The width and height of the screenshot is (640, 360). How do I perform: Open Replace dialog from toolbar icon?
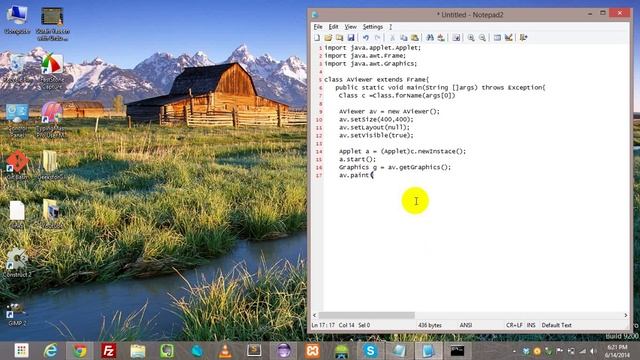point(441,38)
